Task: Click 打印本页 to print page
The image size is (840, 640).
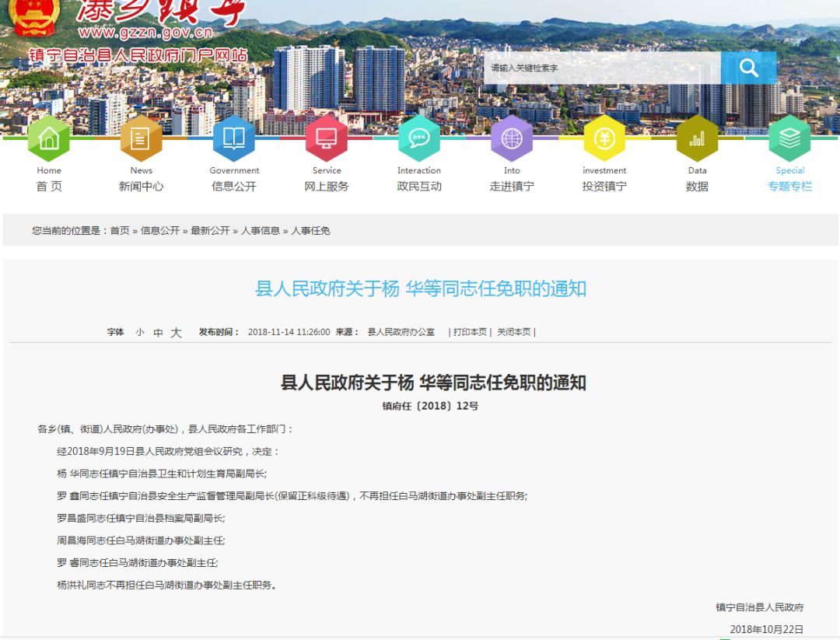Action: click(x=470, y=332)
